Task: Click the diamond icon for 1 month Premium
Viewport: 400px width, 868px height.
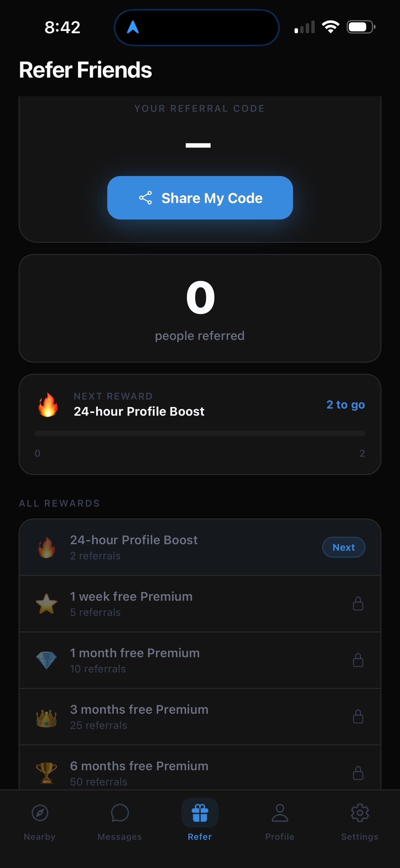Action: [x=47, y=660]
